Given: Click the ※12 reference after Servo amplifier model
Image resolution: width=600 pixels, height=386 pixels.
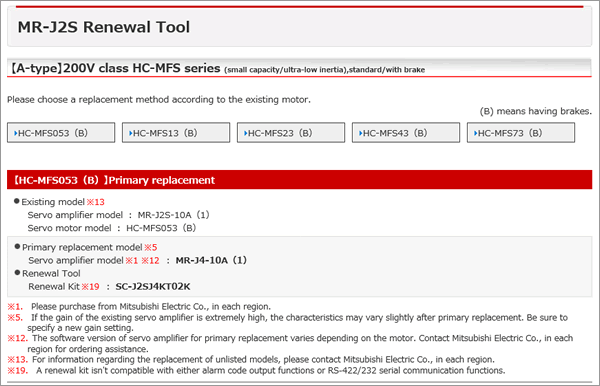Looking at the screenshot, I should [150, 261].
